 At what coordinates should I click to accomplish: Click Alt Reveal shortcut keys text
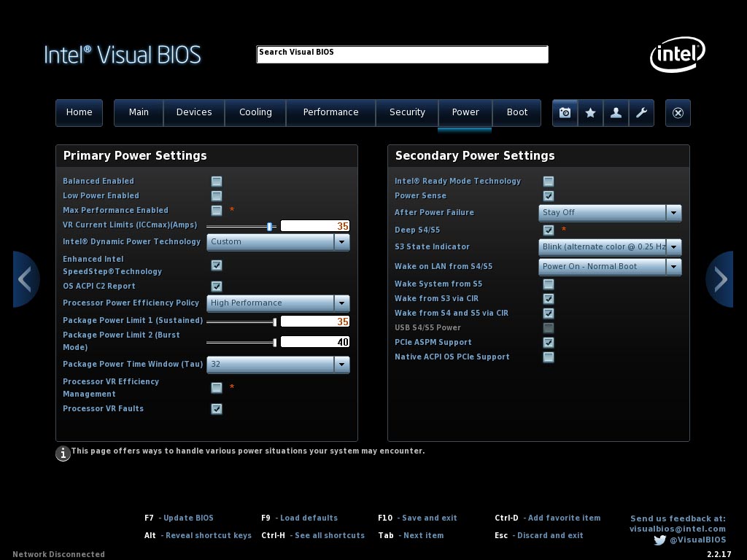[x=198, y=536]
